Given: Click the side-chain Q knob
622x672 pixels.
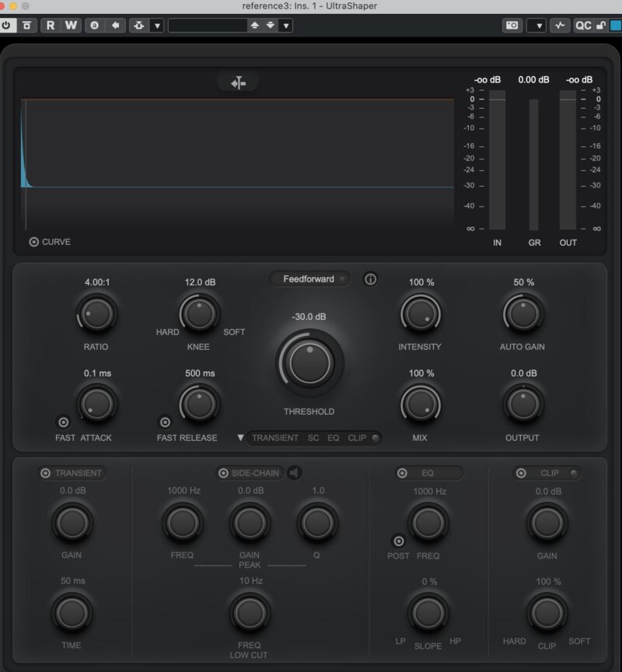Looking at the screenshot, I should (x=317, y=523).
